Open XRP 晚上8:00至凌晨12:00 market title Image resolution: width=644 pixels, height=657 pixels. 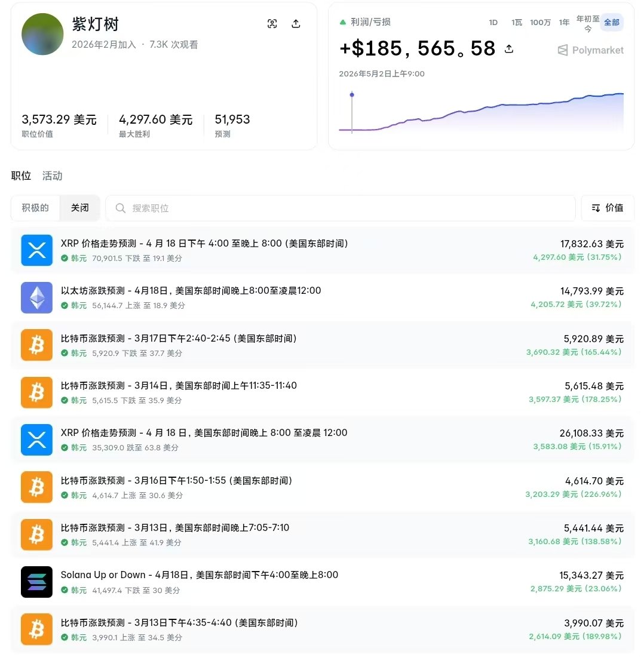click(x=204, y=433)
